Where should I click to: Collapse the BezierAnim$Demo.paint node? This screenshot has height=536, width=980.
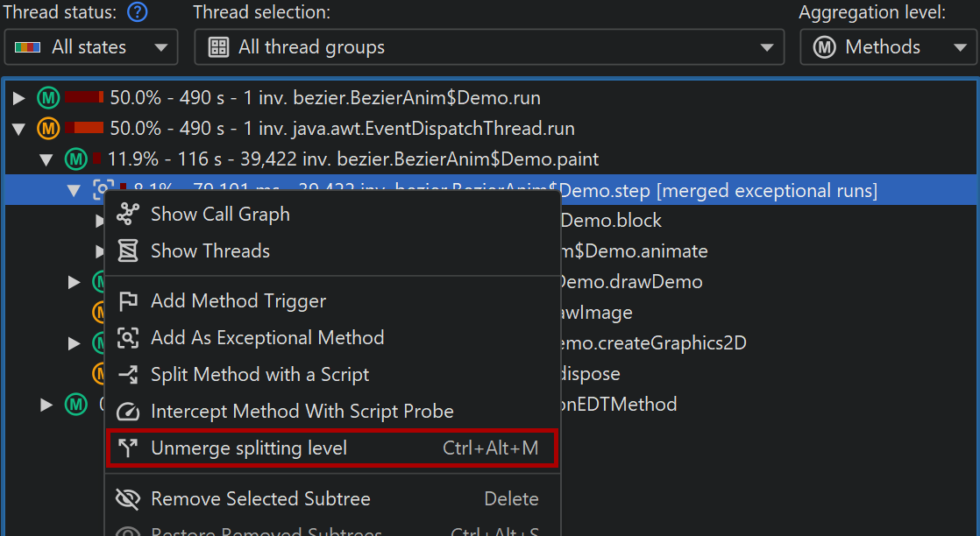point(46,159)
